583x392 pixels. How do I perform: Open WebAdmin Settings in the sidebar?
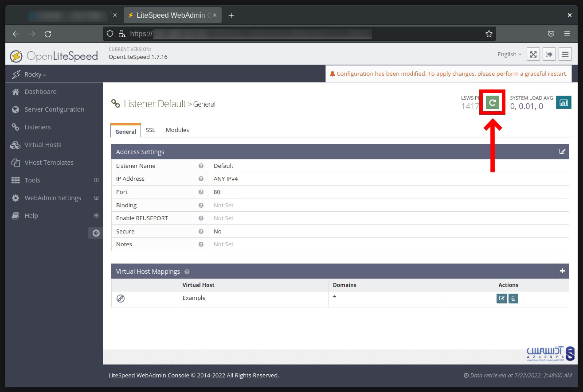54,198
